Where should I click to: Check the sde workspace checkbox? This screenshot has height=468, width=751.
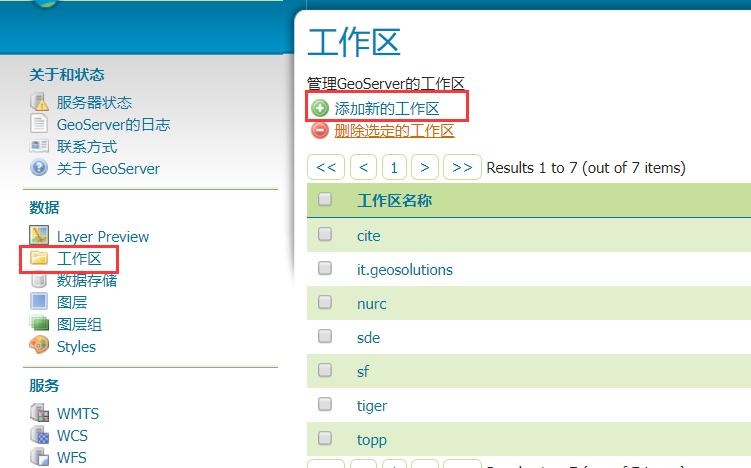(325, 336)
